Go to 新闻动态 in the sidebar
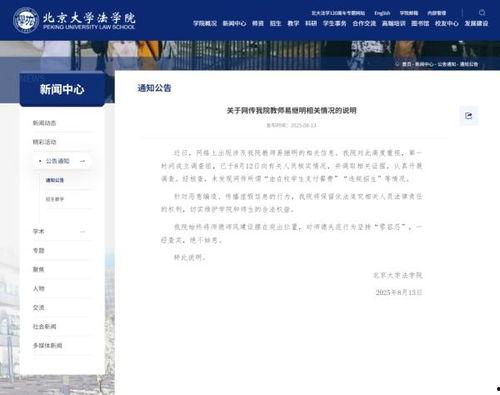Viewport: 500px width, 395px height. [44, 123]
